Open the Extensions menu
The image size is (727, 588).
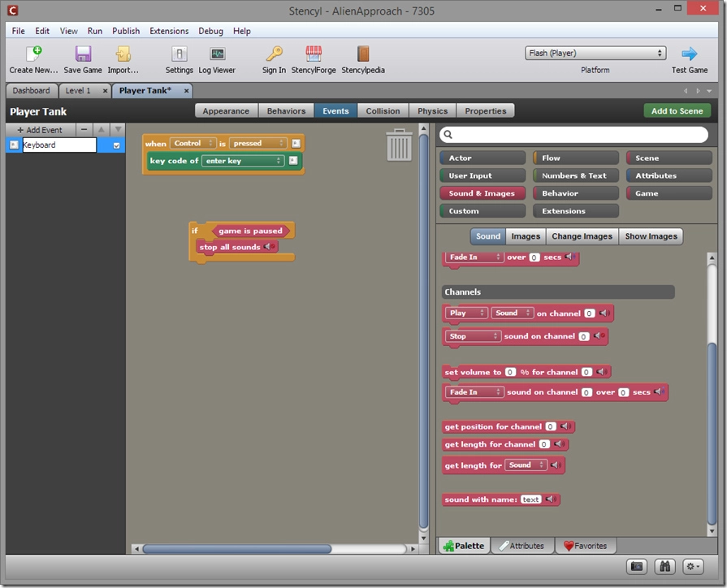pyautogui.click(x=169, y=31)
